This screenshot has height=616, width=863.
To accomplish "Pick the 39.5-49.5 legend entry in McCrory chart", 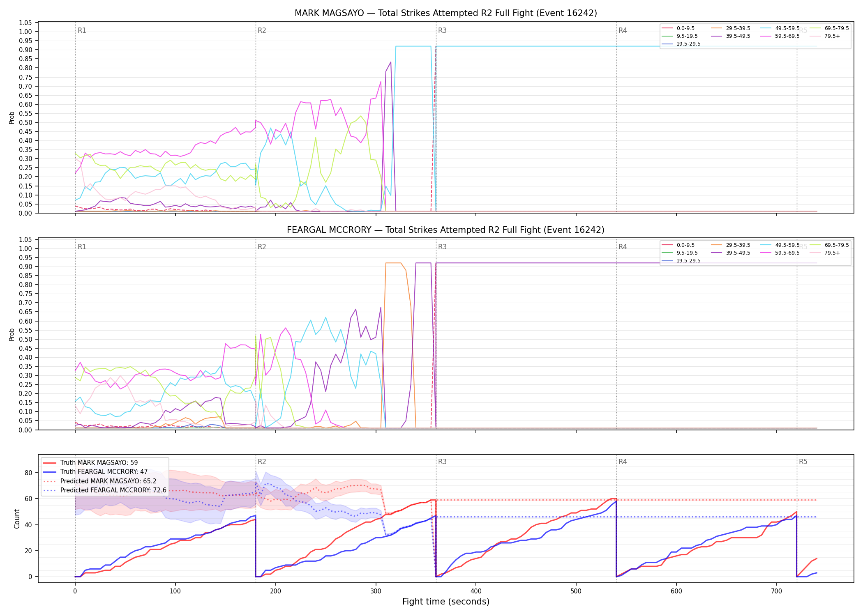I will (x=731, y=253).
